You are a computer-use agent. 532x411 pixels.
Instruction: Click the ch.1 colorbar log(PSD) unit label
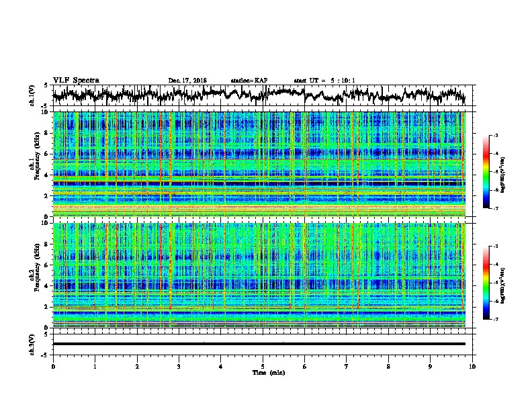coord(502,175)
